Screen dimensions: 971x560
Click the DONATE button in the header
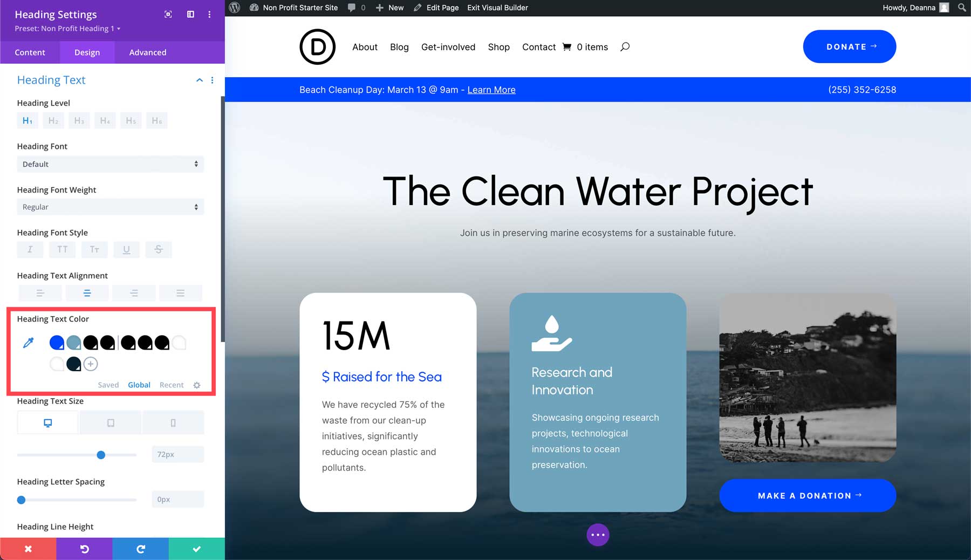pos(849,46)
